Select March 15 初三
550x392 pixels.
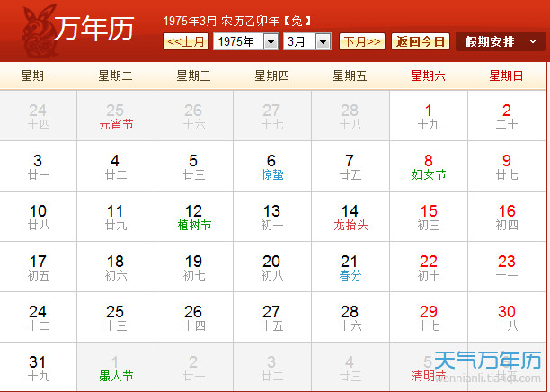coord(429,217)
